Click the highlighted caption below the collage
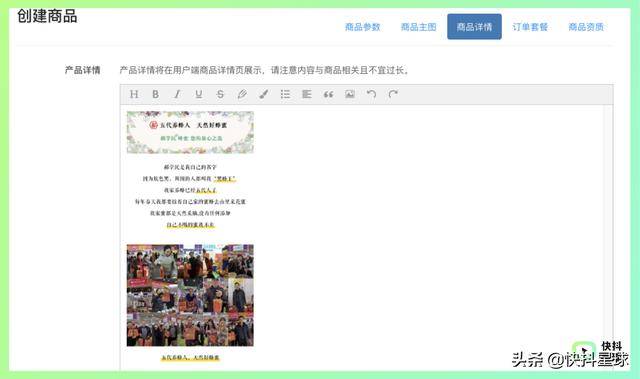640x379 pixels. pyautogui.click(x=190, y=358)
